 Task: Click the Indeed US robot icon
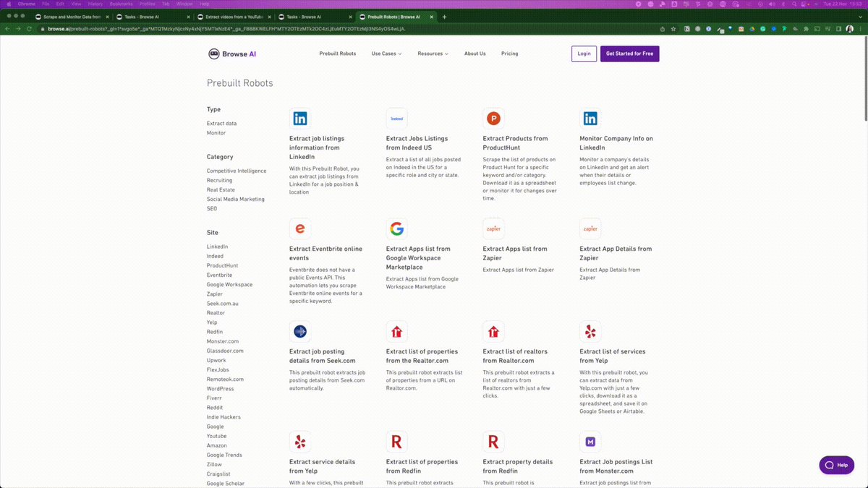(x=397, y=119)
